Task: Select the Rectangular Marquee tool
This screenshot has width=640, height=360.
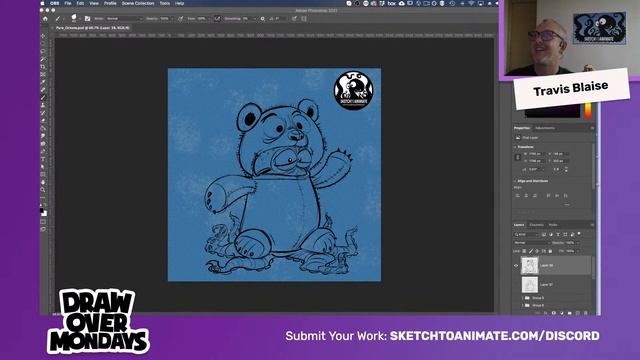Action: click(x=43, y=44)
